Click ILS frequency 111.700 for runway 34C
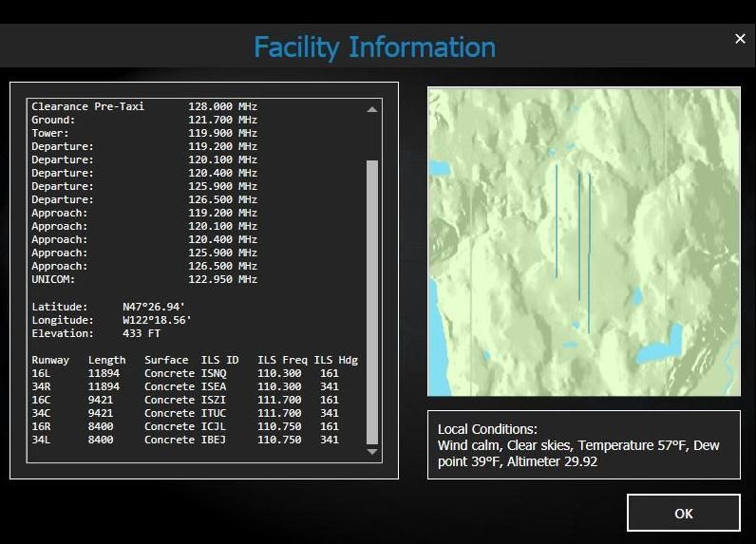Screen dimensions: 756x544 click(279, 413)
